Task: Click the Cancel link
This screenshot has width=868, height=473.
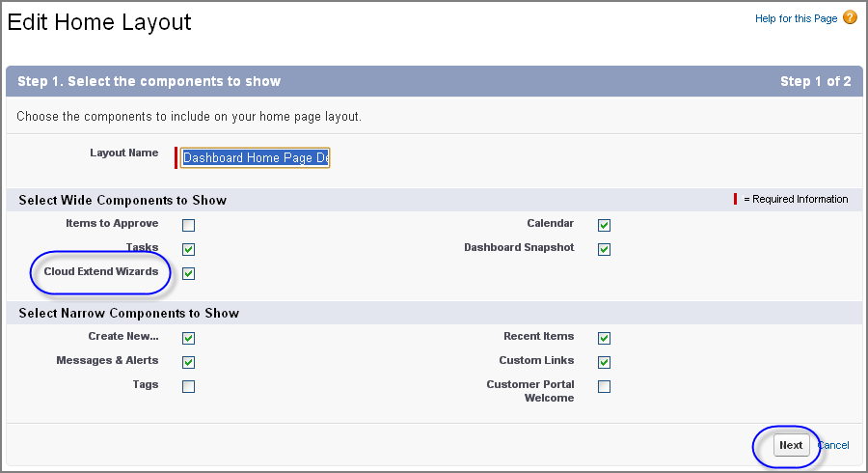Action: click(833, 445)
